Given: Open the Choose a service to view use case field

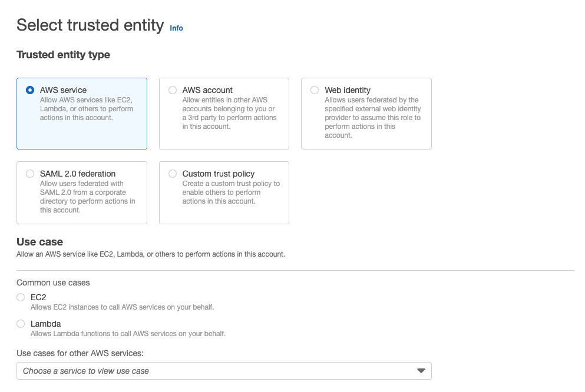Looking at the screenshot, I should (224, 371).
